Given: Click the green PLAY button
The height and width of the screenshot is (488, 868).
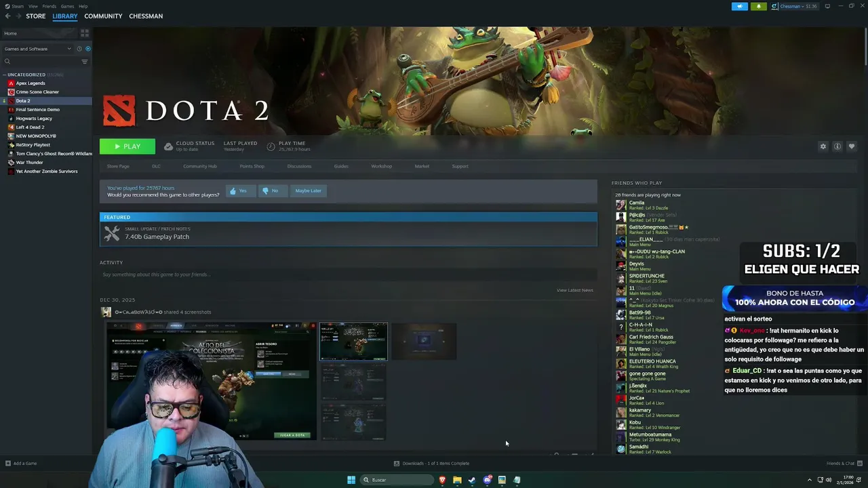Looking at the screenshot, I should [127, 146].
